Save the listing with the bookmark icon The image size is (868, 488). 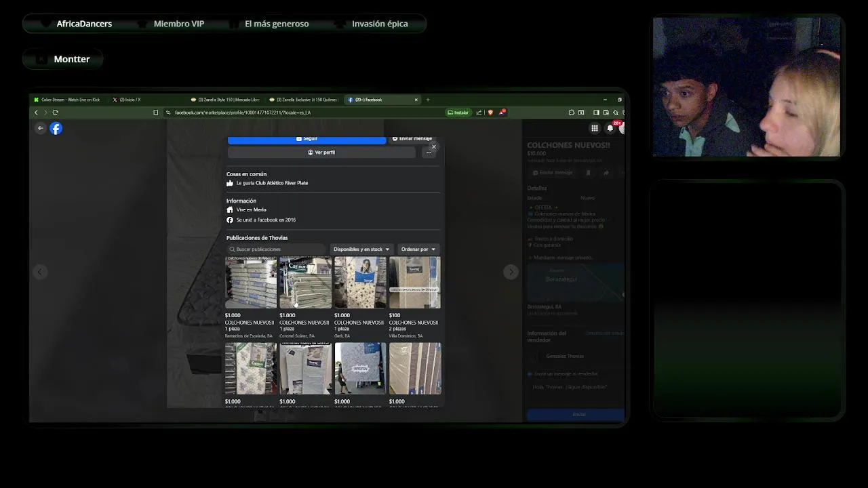(x=588, y=173)
